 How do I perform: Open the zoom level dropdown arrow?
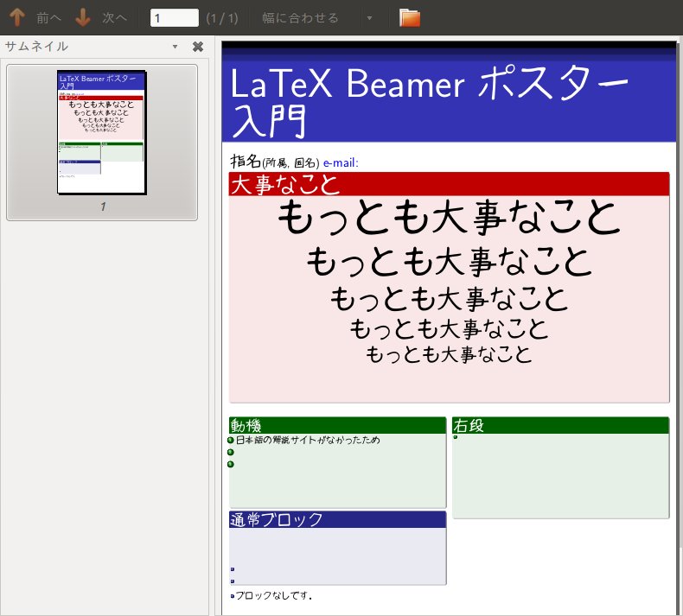tap(369, 18)
